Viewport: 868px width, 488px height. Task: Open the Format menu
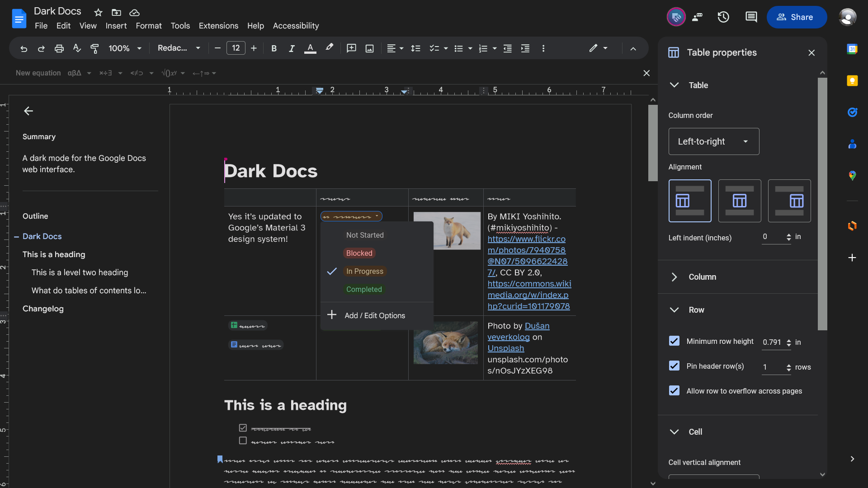point(148,26)
